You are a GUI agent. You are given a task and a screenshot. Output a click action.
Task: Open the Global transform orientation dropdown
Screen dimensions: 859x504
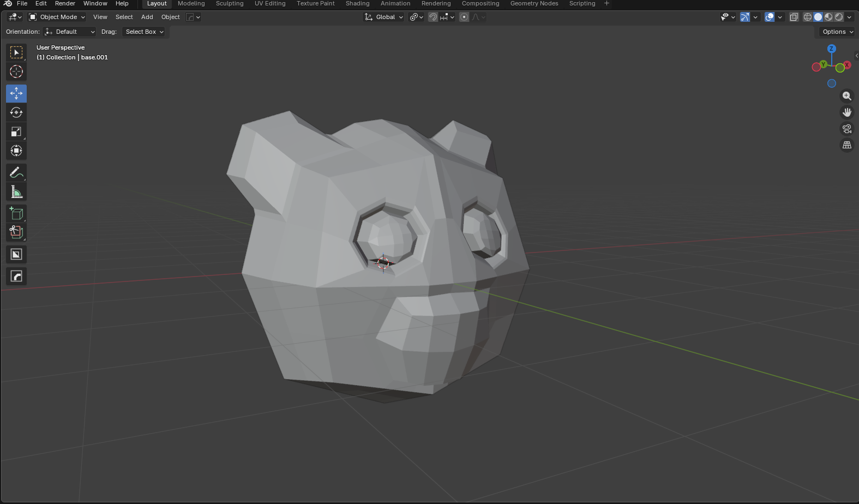(384, 17)
